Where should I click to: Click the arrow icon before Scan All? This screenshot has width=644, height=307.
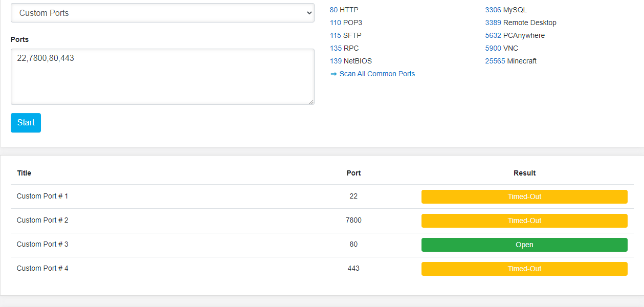click(x=334, y=74)
